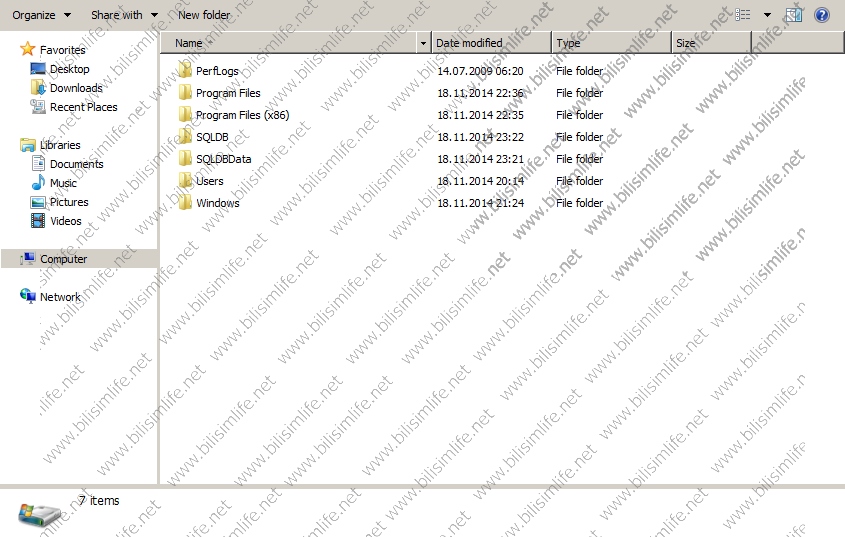Click the Computer icon in navigation pane

27,258
